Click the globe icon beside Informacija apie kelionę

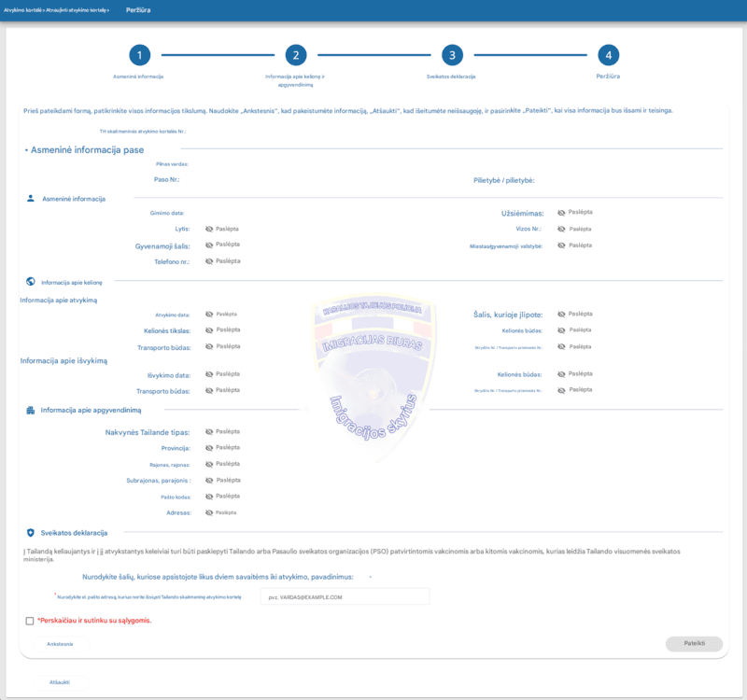click(x=31, y=281)
